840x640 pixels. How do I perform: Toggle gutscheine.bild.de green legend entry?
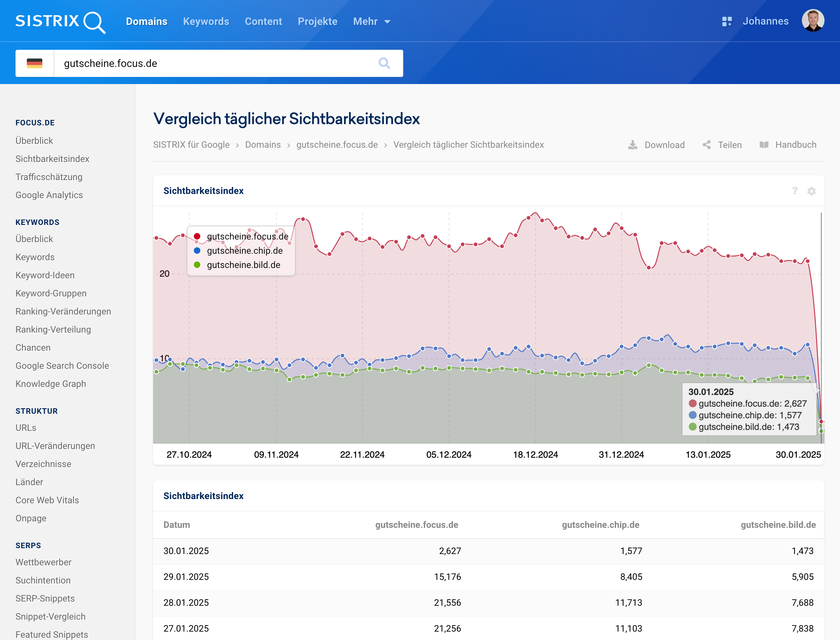pos(237,265)
